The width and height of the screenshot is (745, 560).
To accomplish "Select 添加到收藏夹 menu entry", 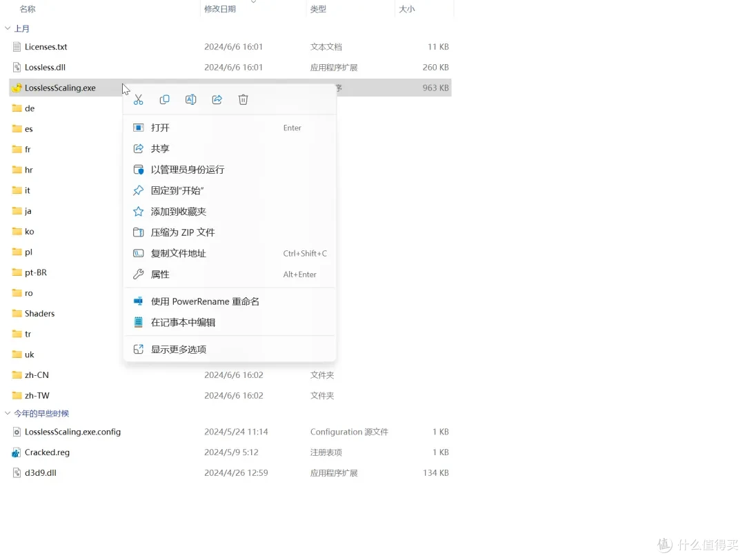I will (230, 211).
